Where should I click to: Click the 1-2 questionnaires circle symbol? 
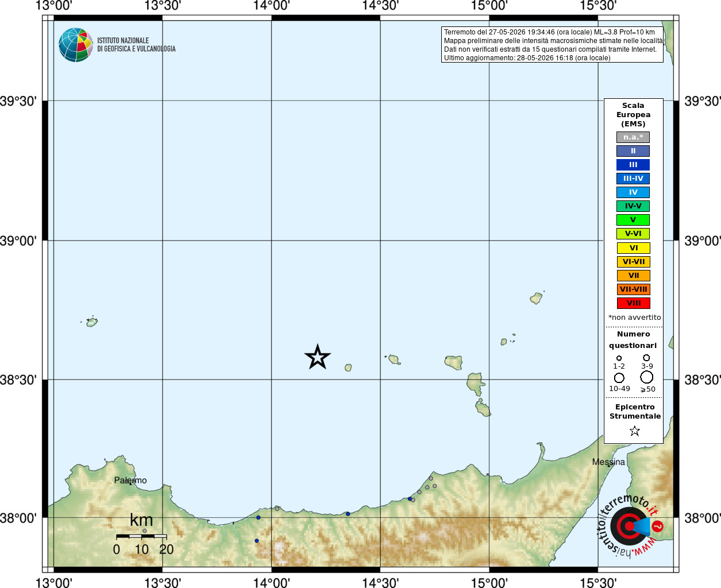click(x=619, y=358)
